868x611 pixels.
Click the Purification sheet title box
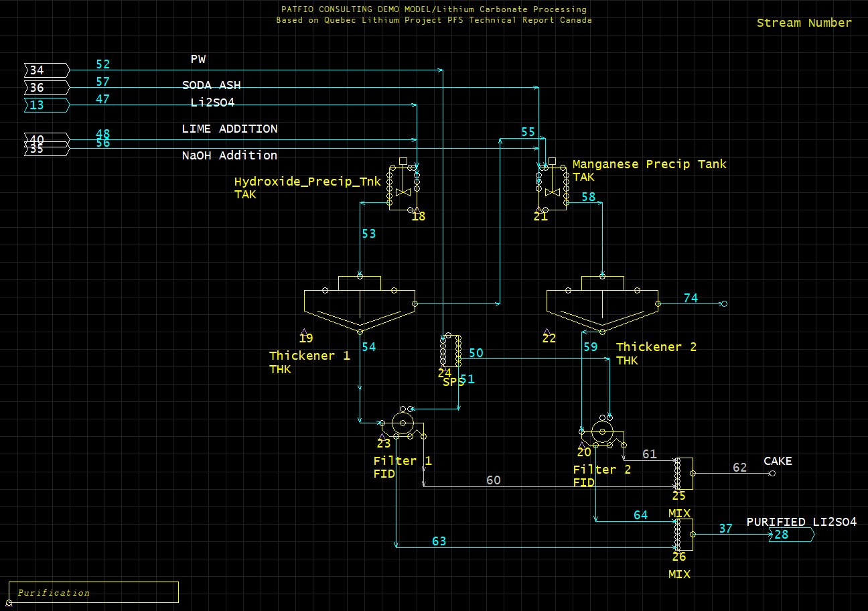pyautogui.click(x=93, y=592)
